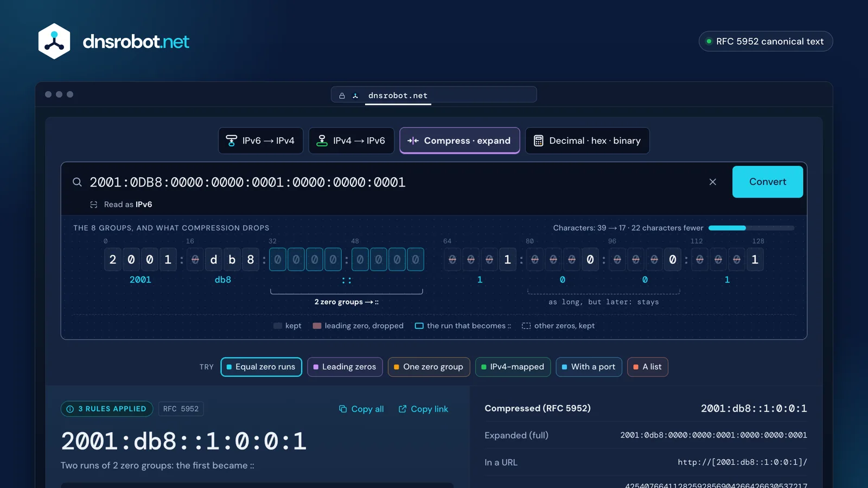This screenshot has width=868, height=488.
Task: Click the Compressed (RFC 5952) value
Action: click(x=754, y=408)
